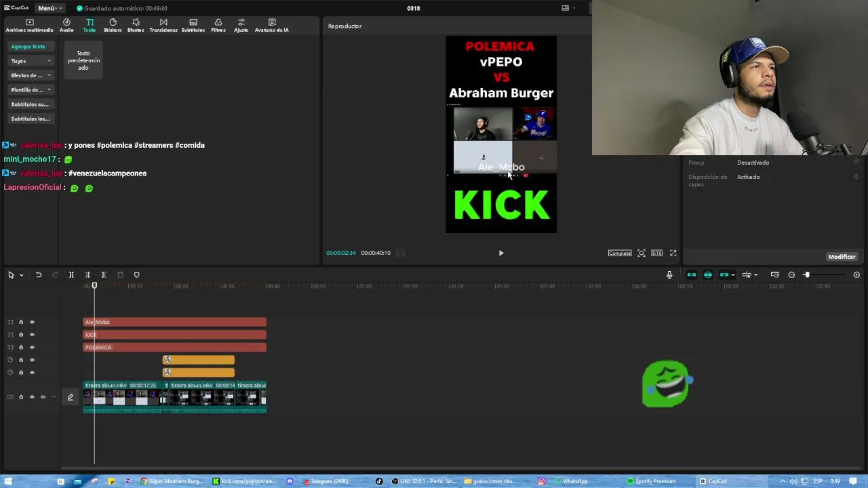Open linkage options dropdown arrow

click(x=733, y=274)
